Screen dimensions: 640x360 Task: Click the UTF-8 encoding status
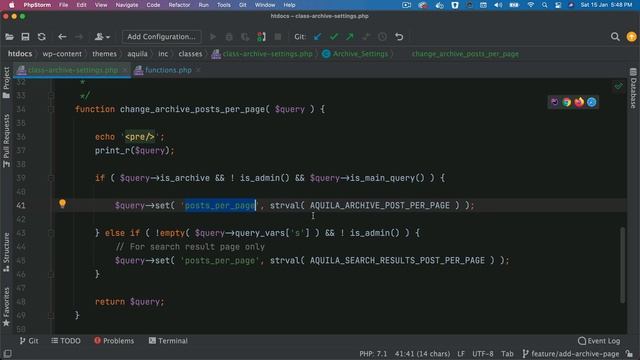coord(483,354)
